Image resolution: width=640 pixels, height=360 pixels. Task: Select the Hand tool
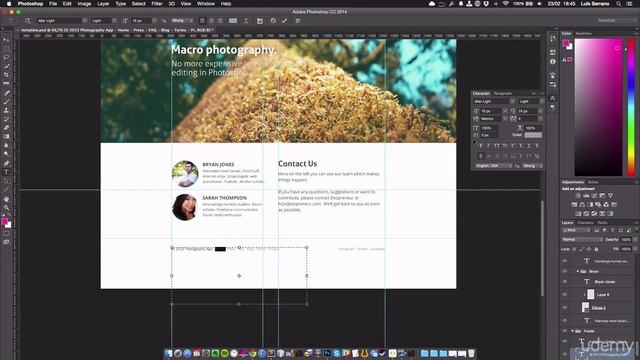(x=6, y=199)
